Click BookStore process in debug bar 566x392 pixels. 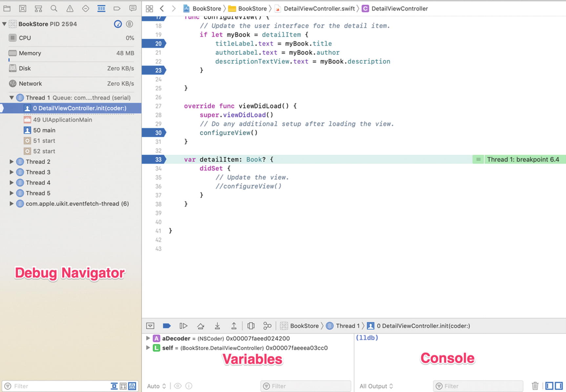[300, 326]
